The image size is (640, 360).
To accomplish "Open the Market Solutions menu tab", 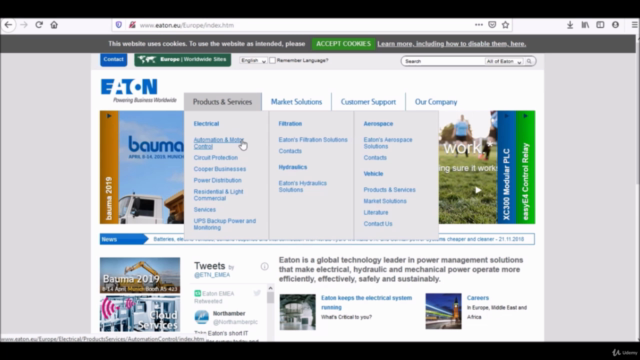I will tap(296, 102).
